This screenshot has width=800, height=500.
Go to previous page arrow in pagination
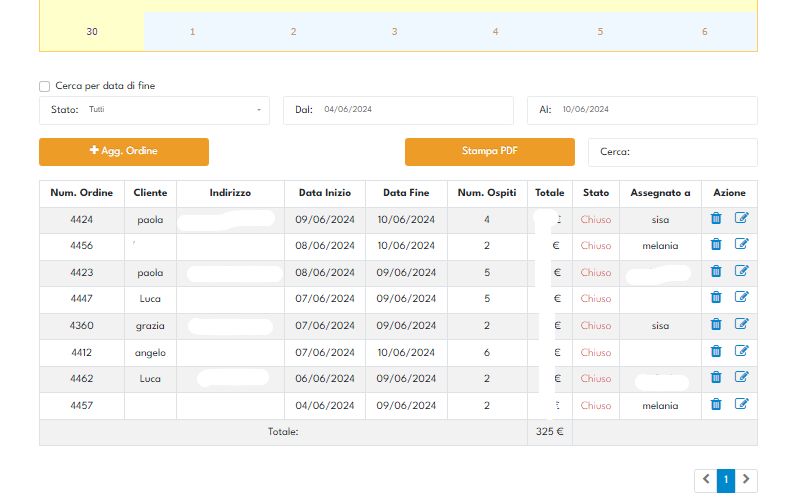point(706,480)
